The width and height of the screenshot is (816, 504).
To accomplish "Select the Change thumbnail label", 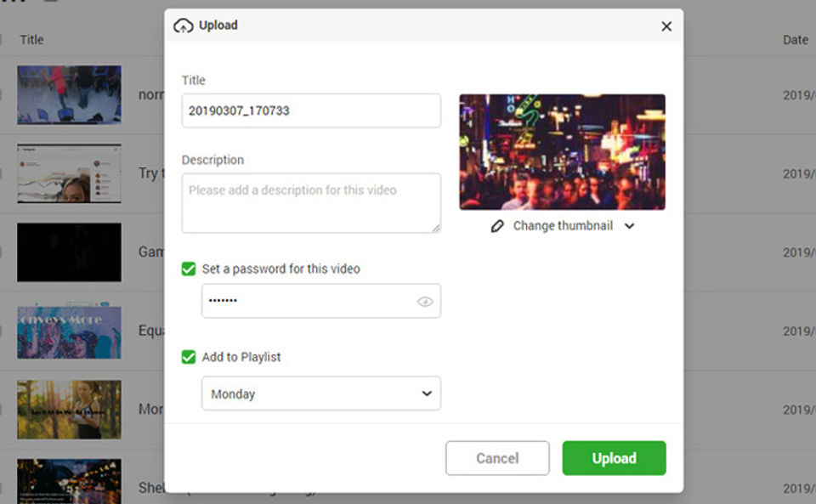I will 563,226.
